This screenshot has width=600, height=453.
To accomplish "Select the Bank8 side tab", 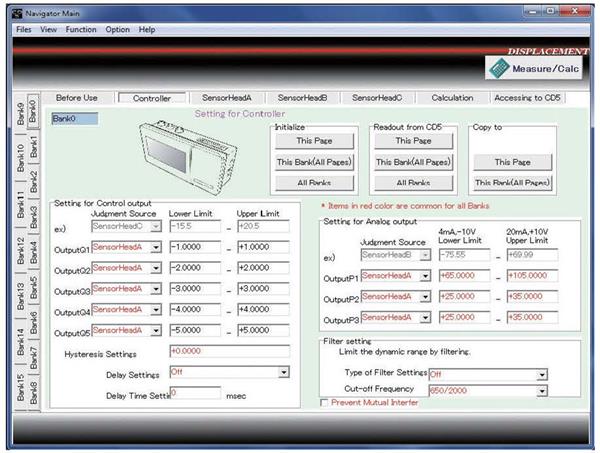I will [33, 393].
